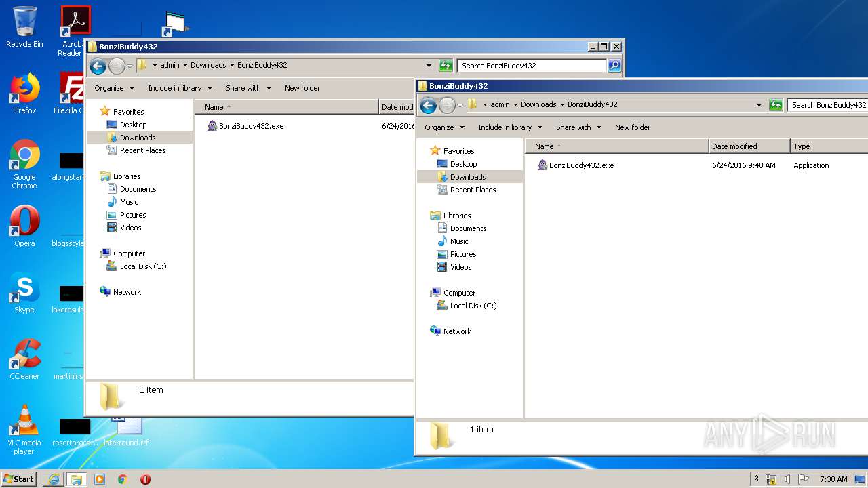Open Include in library dropdown, front window
The image size is (868, 488).
coord(511,127)
